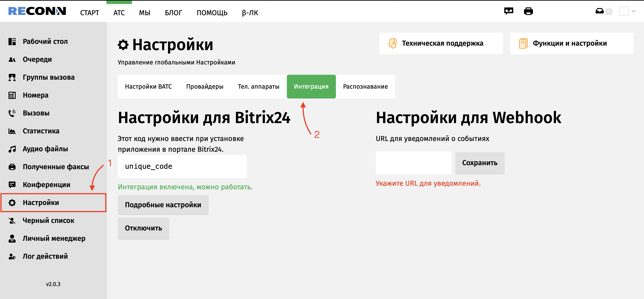This screenshot has width=644, height=299.
Task: Click the user avatar square
Action: tap(624, 11)
